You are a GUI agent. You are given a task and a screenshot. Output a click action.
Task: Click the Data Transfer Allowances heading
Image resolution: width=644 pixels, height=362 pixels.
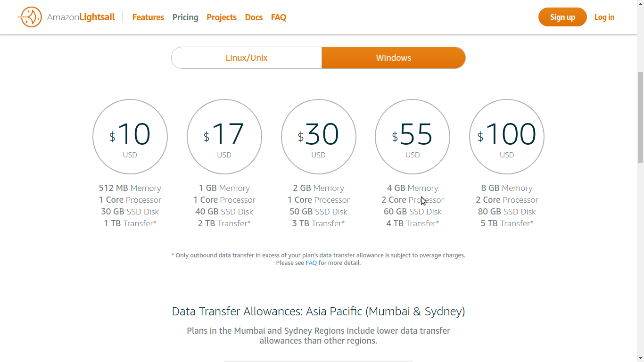click(x=318, y=312)
